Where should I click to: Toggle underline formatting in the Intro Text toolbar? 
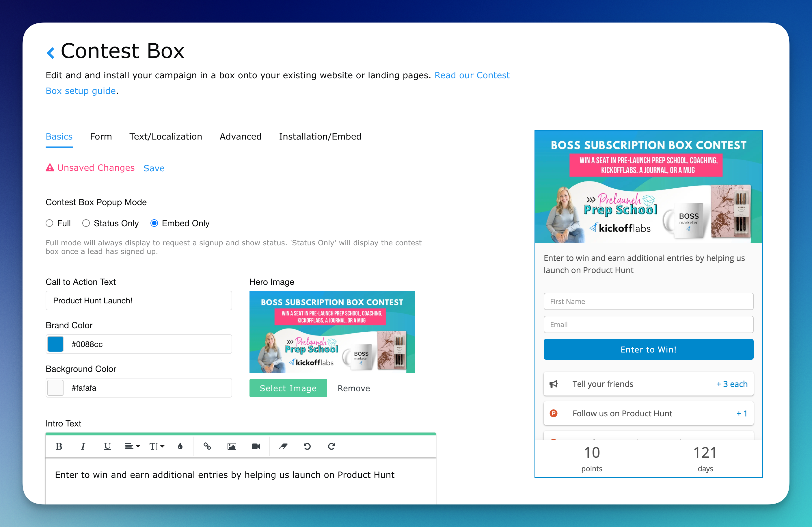[107, 446]
